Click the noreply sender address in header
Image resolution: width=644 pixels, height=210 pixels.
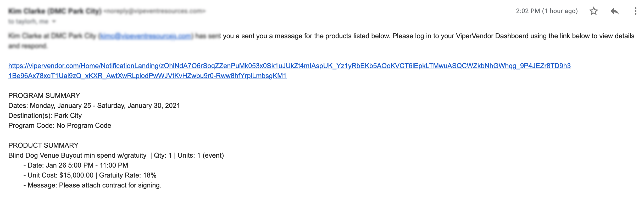[154, 11]
